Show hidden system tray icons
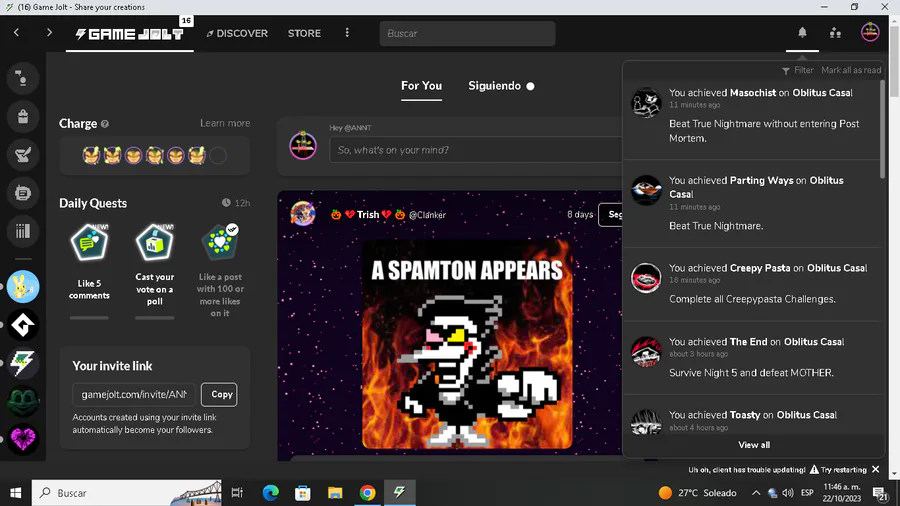This screenshot has width=900, height=506. pos(756,493)
